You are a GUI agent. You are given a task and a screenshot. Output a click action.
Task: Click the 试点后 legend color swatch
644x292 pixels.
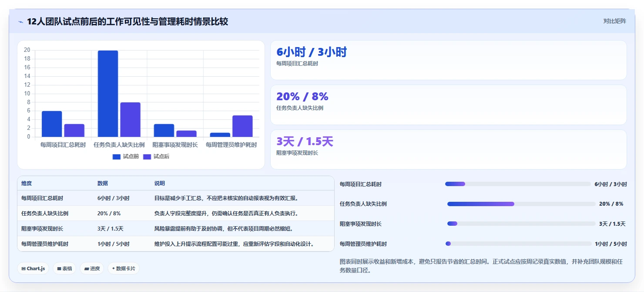tap(147, 157)
